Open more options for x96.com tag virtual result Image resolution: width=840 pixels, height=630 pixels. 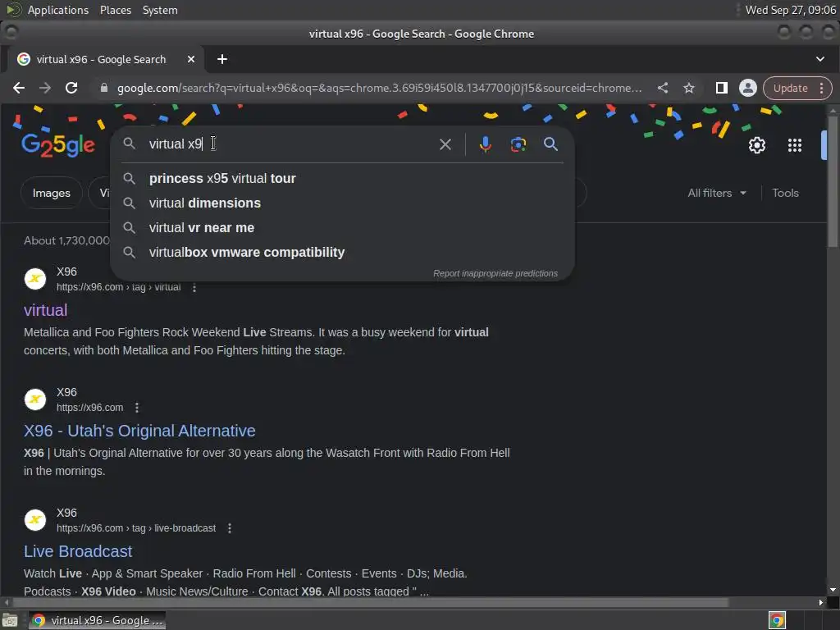[x=194, y=288]
